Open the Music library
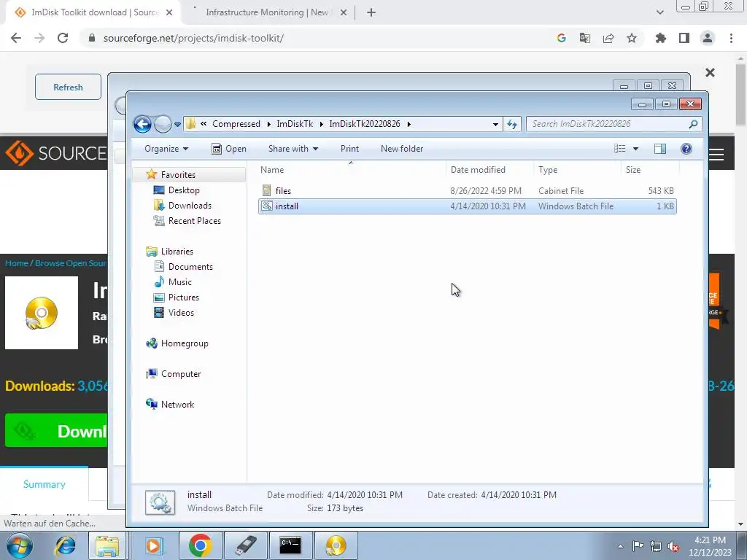This screenshot has width=747, height=560. [x=179, y=282]
